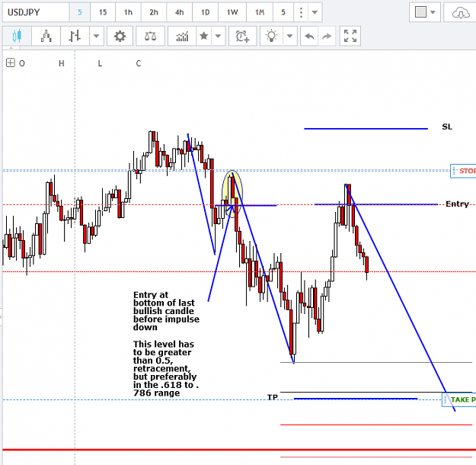Click the compare scales icon
Viewport: 476px width, 465px height.
pos(150,36)
